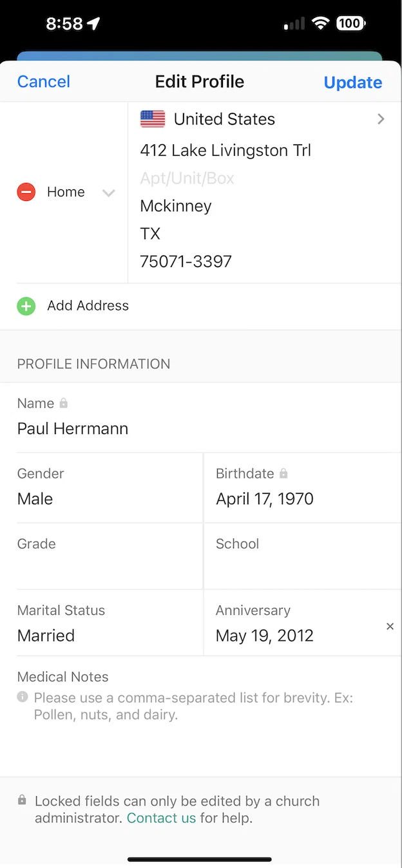Screen dimensions: 402x868
Task: Clear the Anniversary date with the x icon
Action: coord(390,627)
